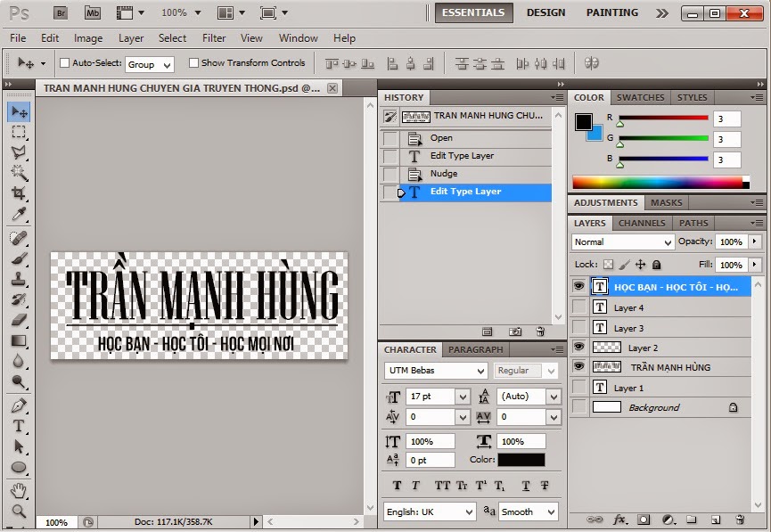Viewport: 771px width, 532px height.
Task: Open the Auto-Select Group dropdown
Action: [x=150, y=64]
